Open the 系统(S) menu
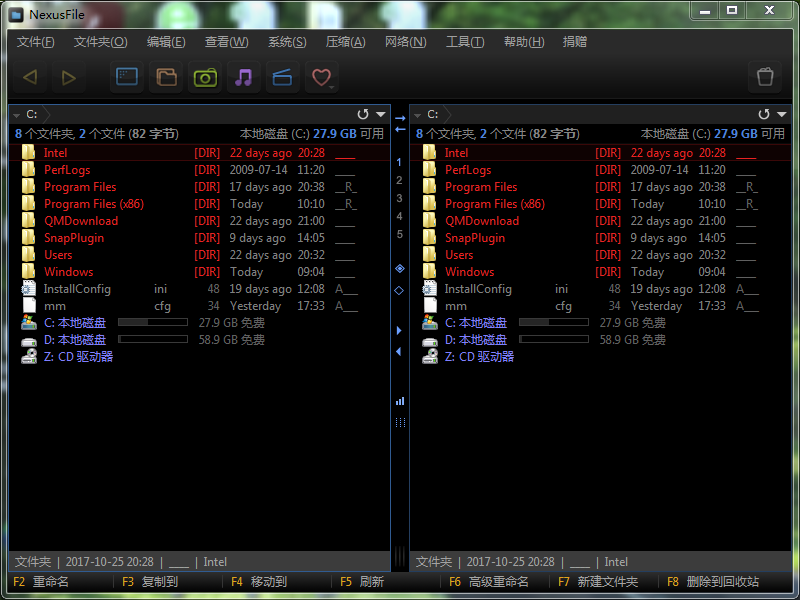Viewport: 800px width, 600px height. (x=287, y=42)
